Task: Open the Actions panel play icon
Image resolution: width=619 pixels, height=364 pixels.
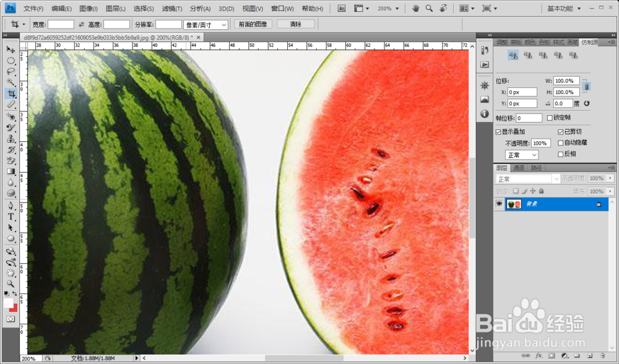Action: tap(485, 64)
